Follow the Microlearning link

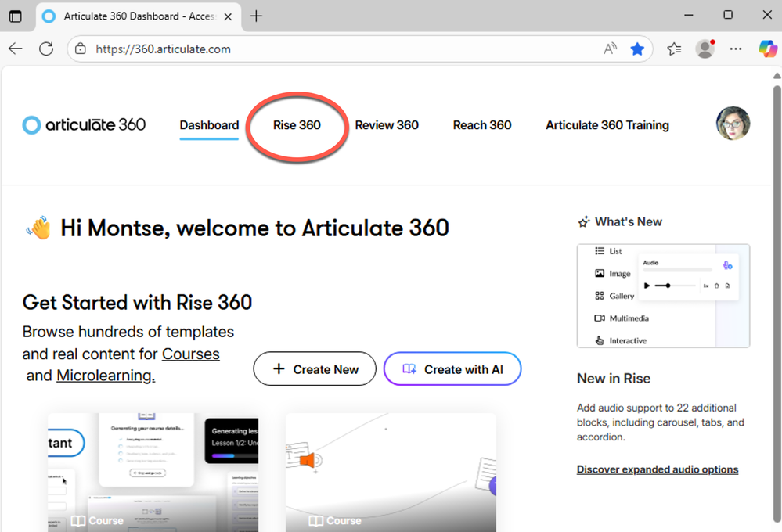[106, 375]
